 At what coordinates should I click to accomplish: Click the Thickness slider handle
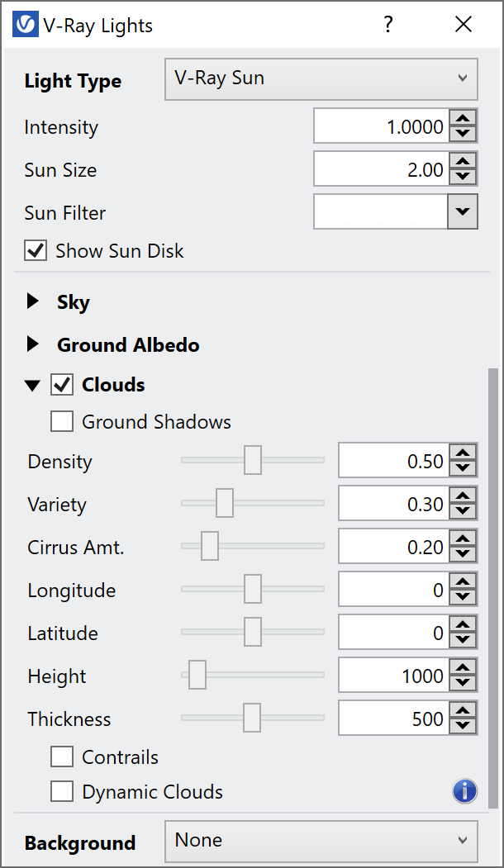click(x=251, y=718)
